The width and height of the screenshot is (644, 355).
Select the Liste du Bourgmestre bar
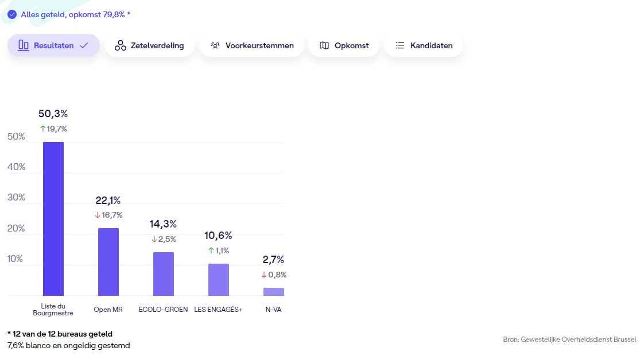(x=53, y=218)
